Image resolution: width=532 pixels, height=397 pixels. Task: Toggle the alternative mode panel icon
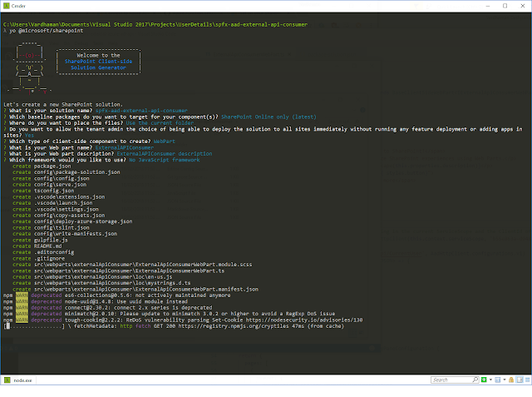pyautogui.click(x=520, y=380)
